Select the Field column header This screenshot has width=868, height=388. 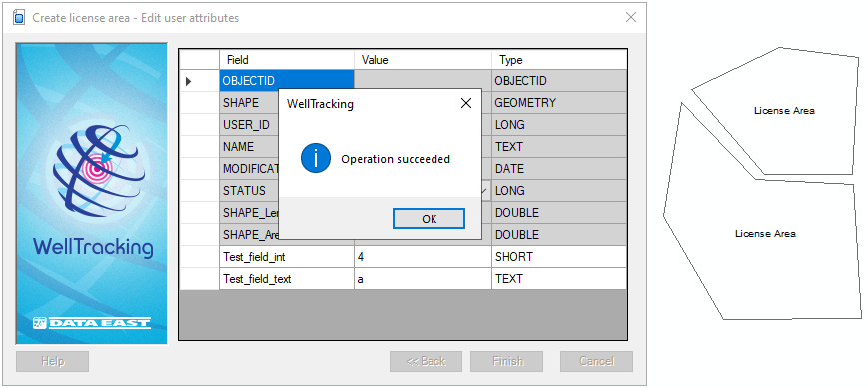click(287, 60)
